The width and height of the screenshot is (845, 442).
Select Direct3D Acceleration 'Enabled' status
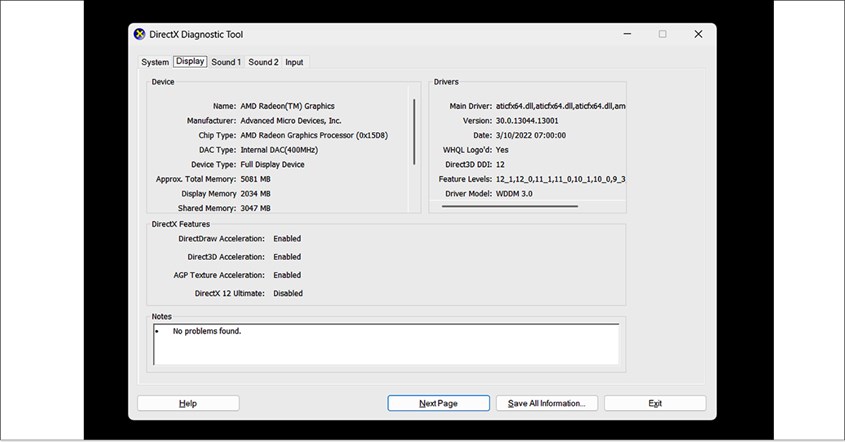(x=287, y=257)
